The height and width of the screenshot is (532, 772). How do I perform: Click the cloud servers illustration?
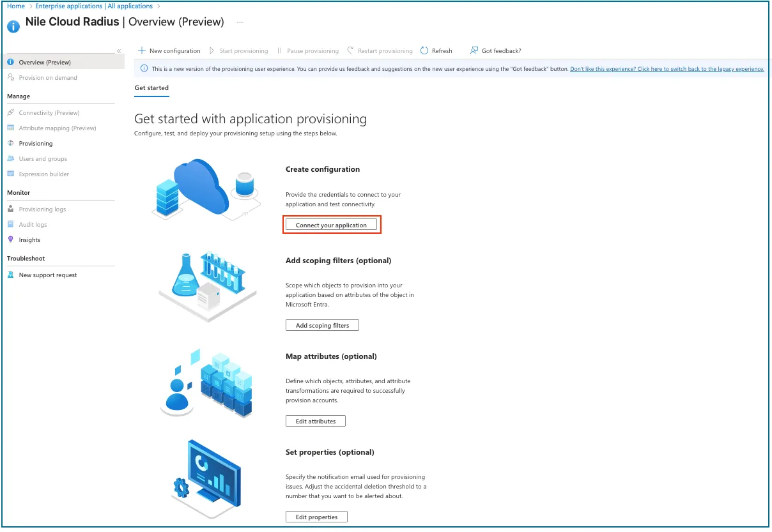[208, 189]
